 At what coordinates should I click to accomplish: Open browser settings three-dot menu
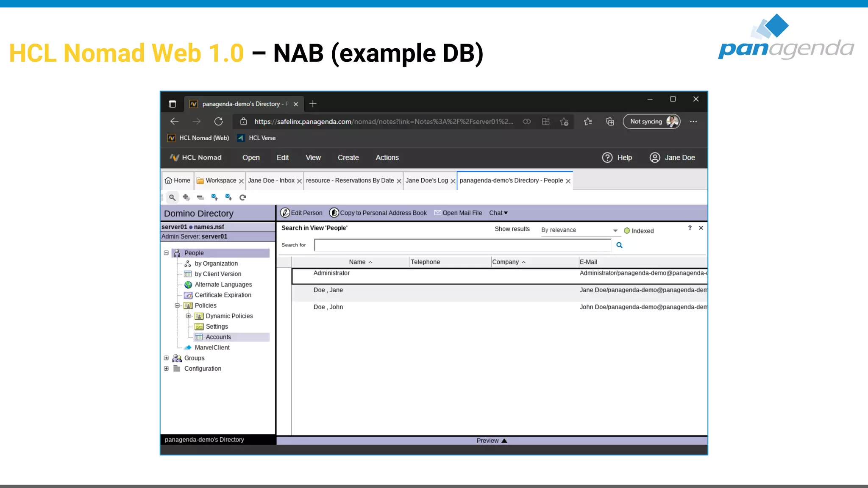click(x=693, y=122)
